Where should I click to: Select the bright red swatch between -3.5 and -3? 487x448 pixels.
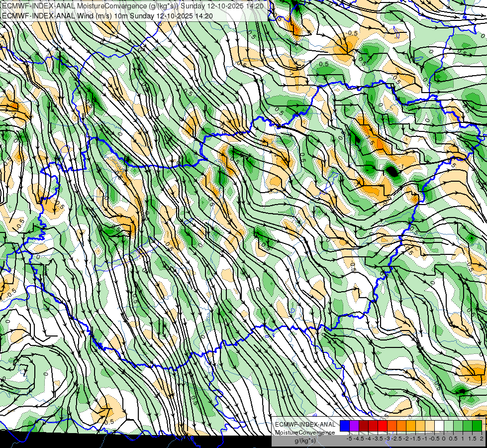click(x=383, y=426)
